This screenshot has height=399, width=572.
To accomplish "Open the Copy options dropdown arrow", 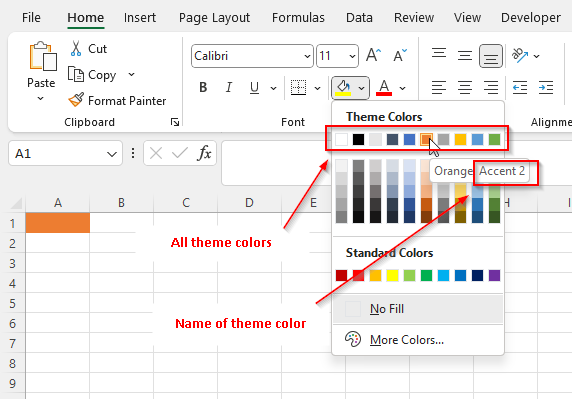I will pyautogui.click(x=131, y=74).
